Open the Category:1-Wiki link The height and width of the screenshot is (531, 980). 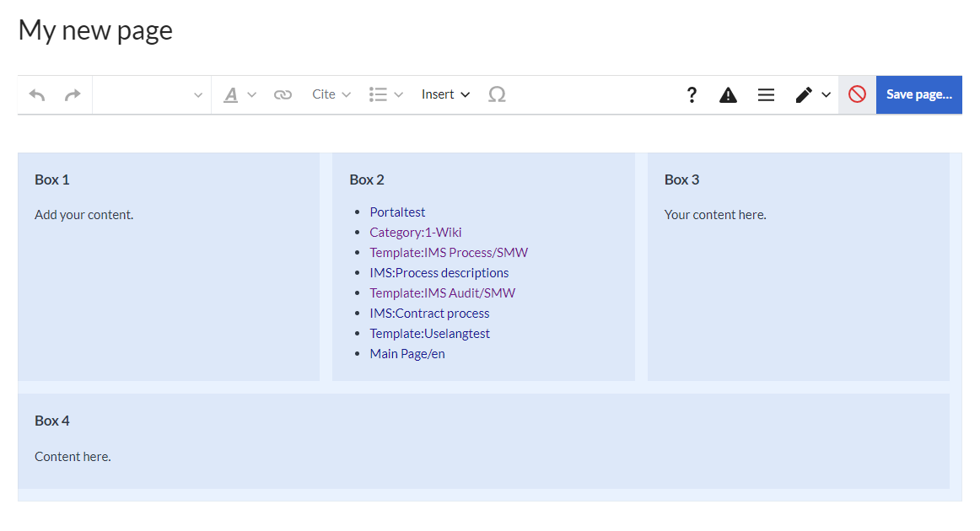415,233
